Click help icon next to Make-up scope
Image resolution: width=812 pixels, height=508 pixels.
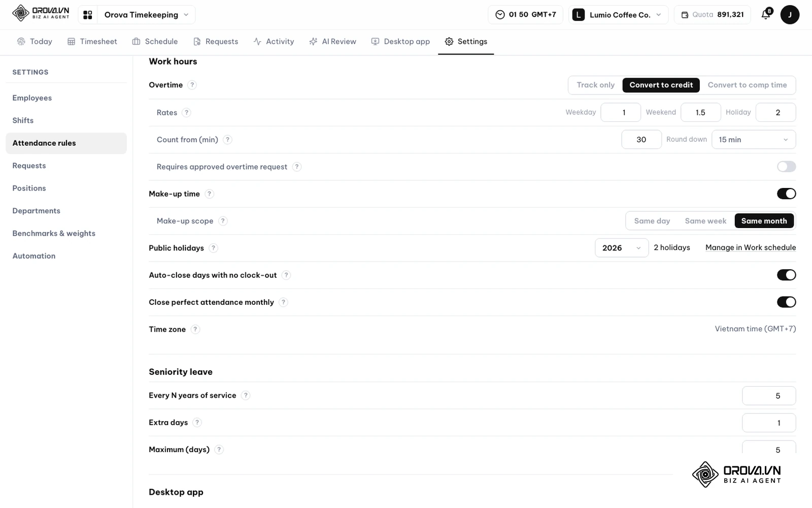pos(223,221)
